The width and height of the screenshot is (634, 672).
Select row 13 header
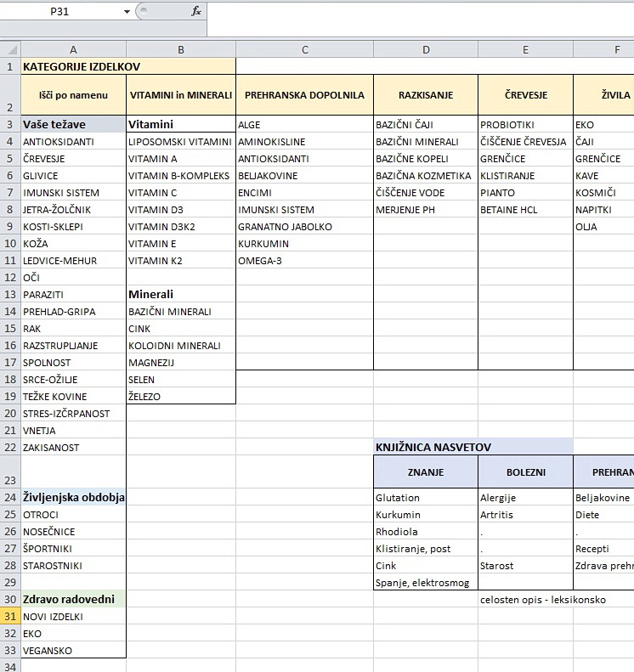(10, 294)
